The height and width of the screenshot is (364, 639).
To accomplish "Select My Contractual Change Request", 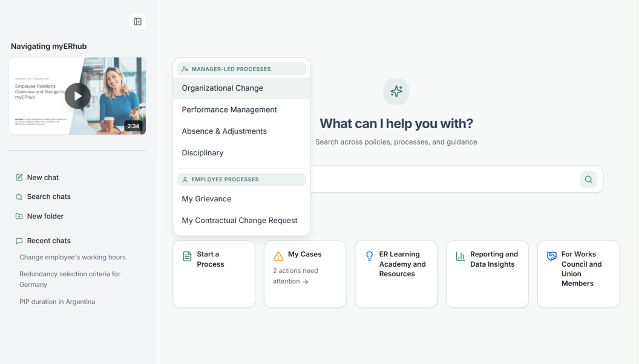I will click(x=241, y=220).
